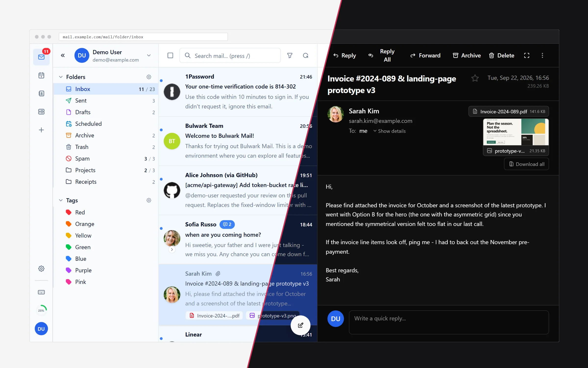Screen dimensions: 588x368
Task: Click the Reply All button
Action: pyautogui.click(x=381, y=55)
